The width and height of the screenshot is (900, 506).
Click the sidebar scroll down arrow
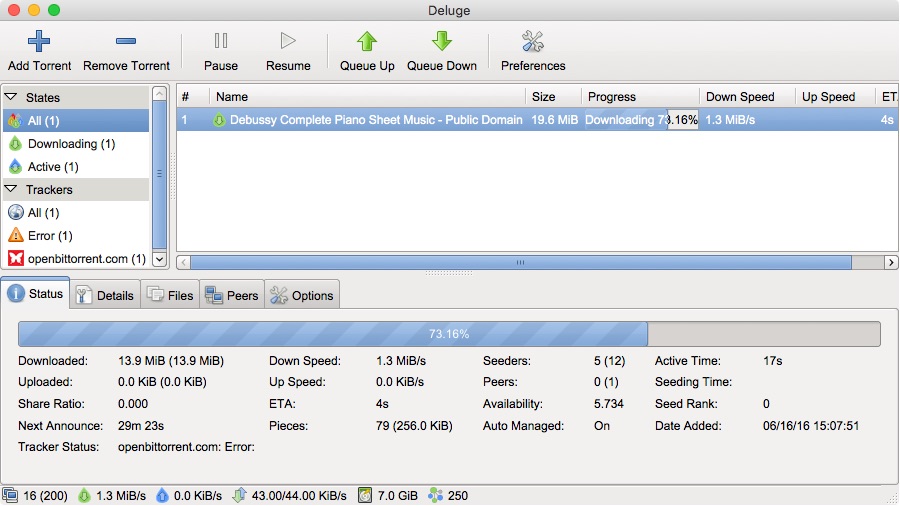pyautogui.click(x=160, y=259)
